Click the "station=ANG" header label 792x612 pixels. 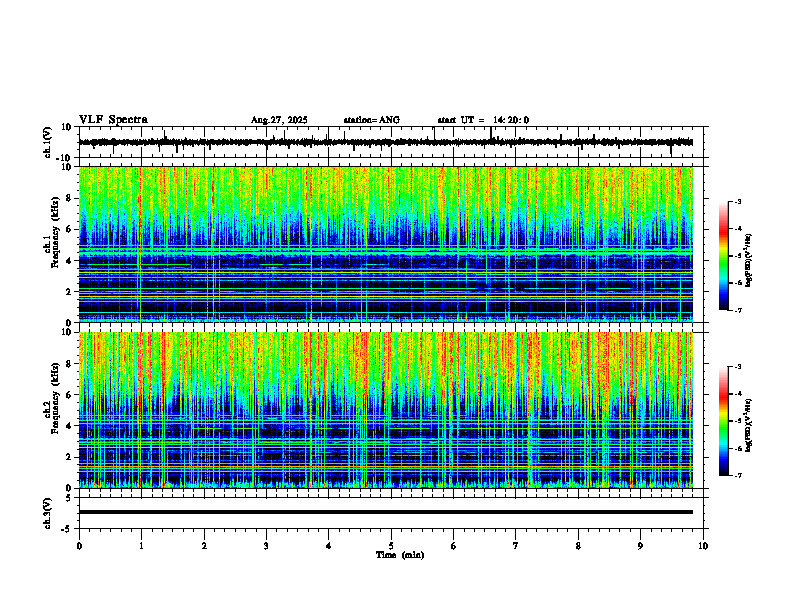coord(371,120)
